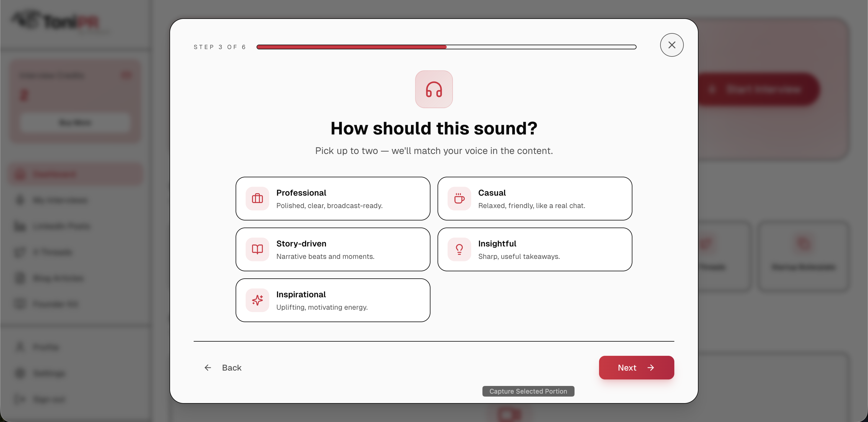Screen dimensions: 868x422
Task: Click the 'How should this sound?' heading
Action: pos(434,128)
